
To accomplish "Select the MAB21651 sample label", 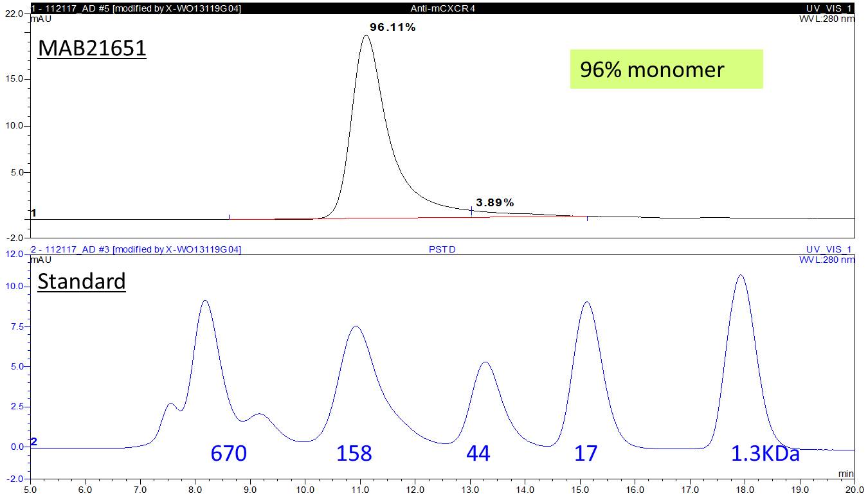I will tap(92, 48).
